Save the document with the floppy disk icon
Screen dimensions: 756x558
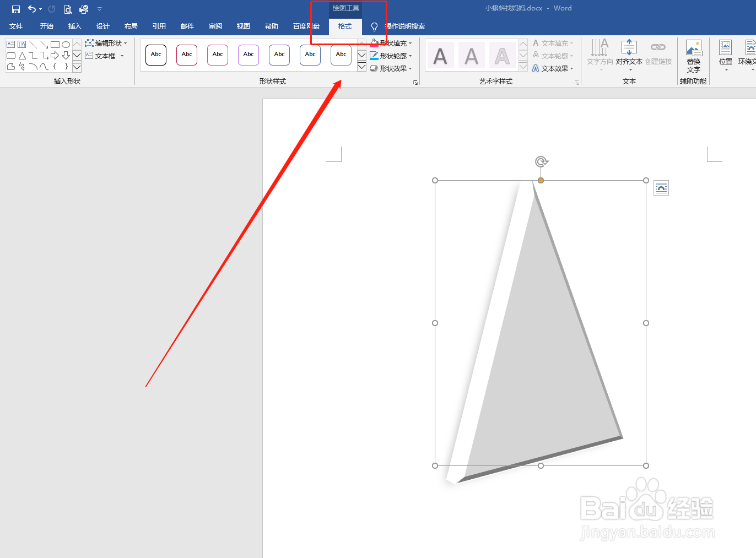tap(16, 9)
